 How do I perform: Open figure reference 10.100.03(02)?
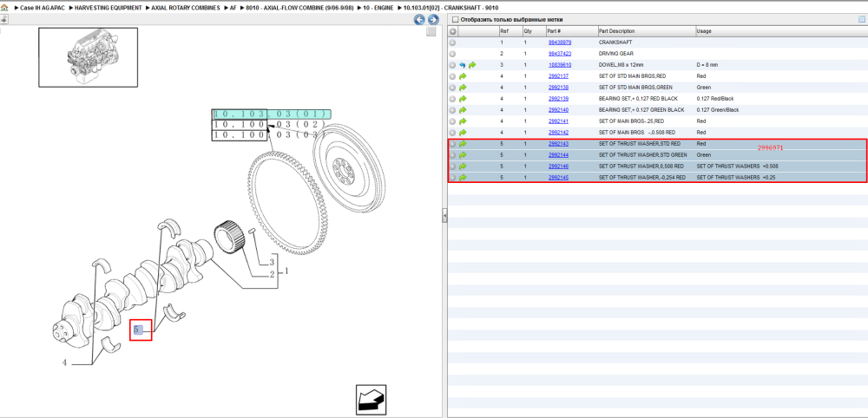269,124
